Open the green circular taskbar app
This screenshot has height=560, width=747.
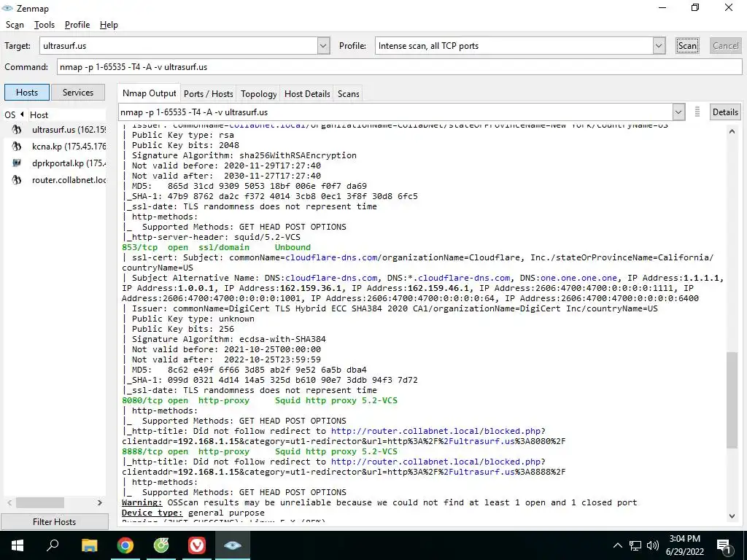pyautogui.click(x=161, y=545)
